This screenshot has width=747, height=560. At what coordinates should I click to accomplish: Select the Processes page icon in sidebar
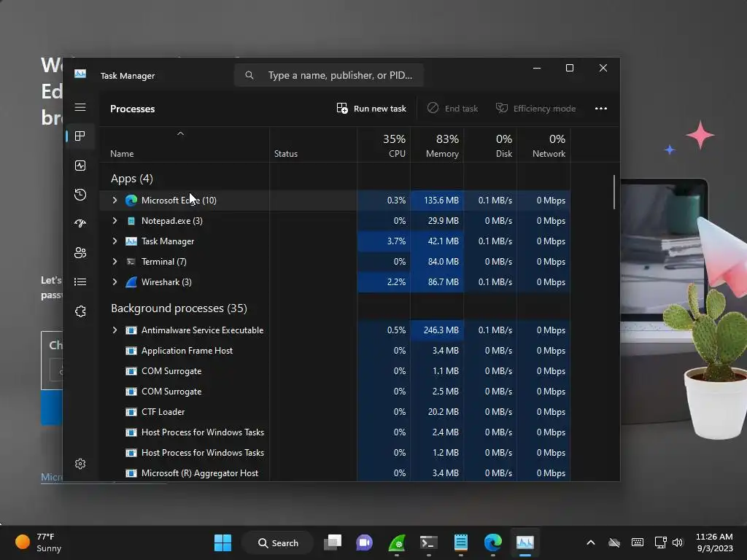click(x=80, y=136)
